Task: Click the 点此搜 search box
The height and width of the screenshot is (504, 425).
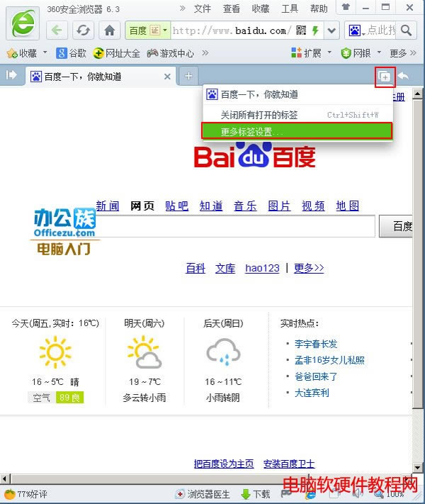Action: tap(382, 30)
